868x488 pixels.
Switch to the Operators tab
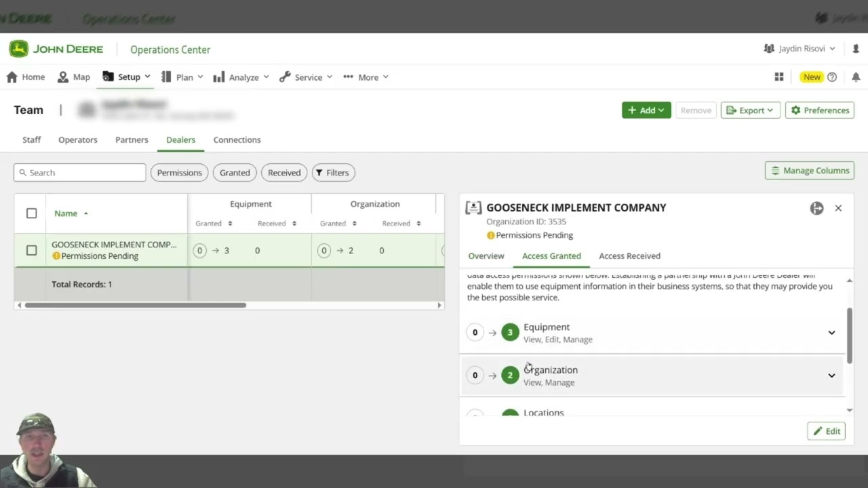[78, 140]
